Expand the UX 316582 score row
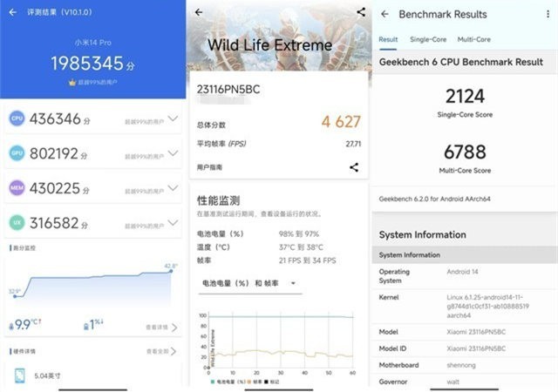558x392 pixels. 173,223
